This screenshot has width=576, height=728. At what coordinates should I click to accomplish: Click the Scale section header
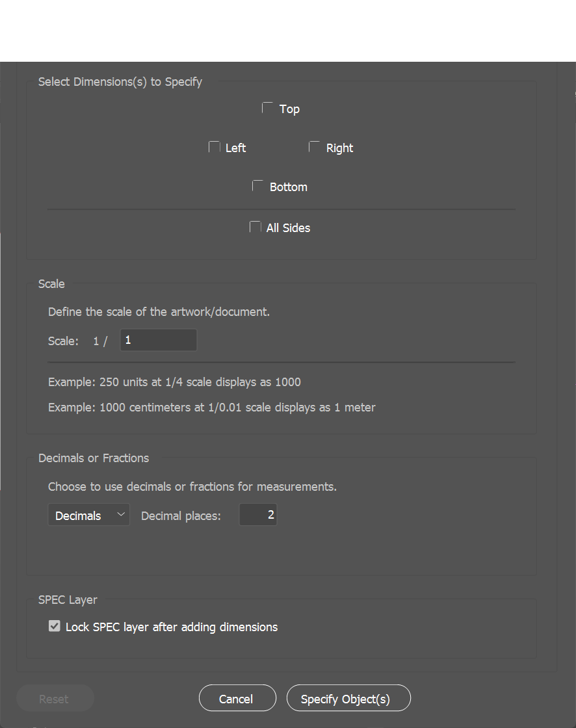click(x=51, y=283)
